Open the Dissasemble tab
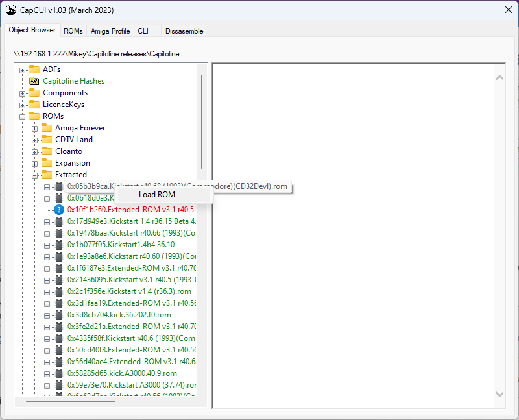 tap(184, 31)
